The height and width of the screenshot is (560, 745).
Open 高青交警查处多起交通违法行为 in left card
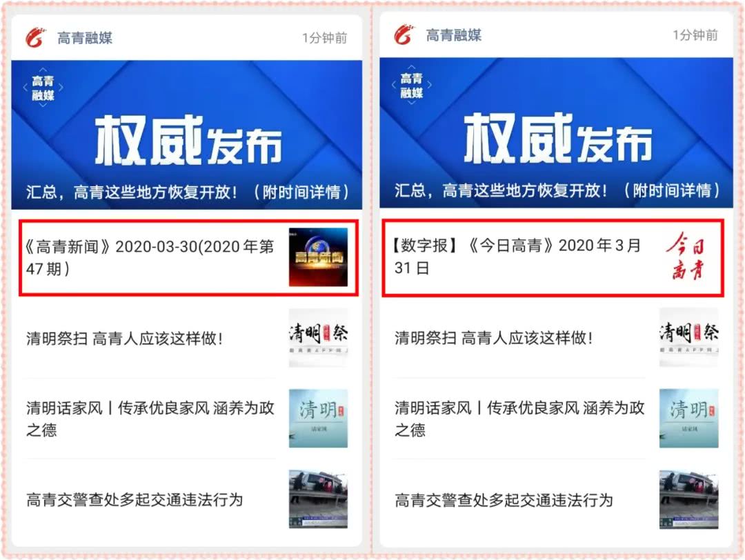pyautogui.click(x=135, y=500)
